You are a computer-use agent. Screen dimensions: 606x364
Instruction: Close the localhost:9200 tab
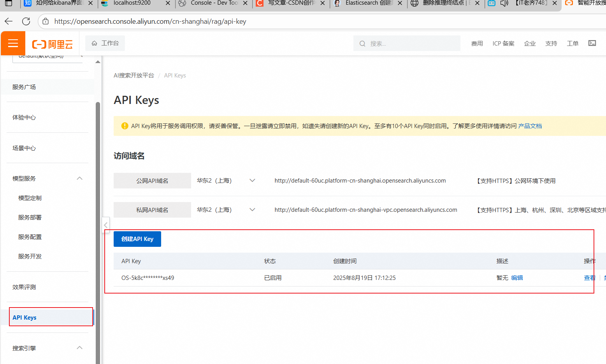[168, 3]
